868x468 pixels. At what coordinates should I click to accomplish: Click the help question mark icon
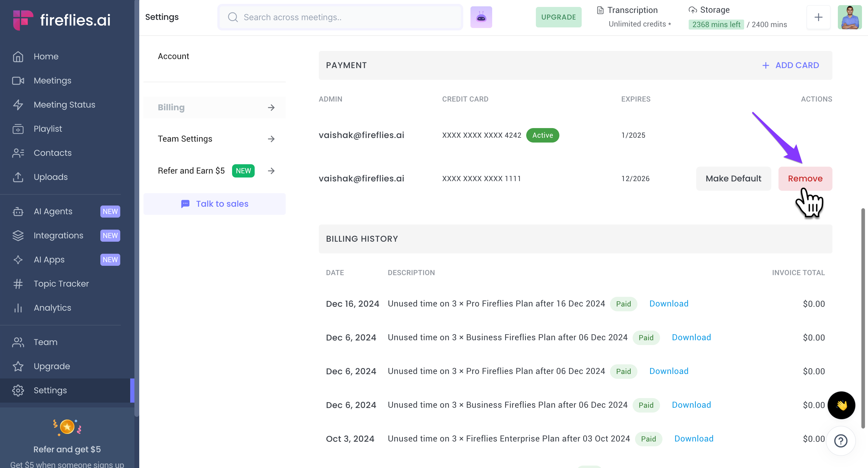pos(840,440)
